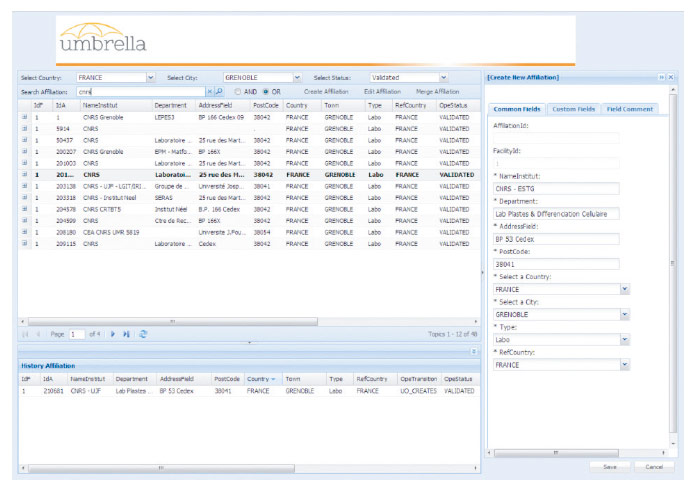Click Create Affiliation
The width and height of the screenshot is (699, 489).
326,91
